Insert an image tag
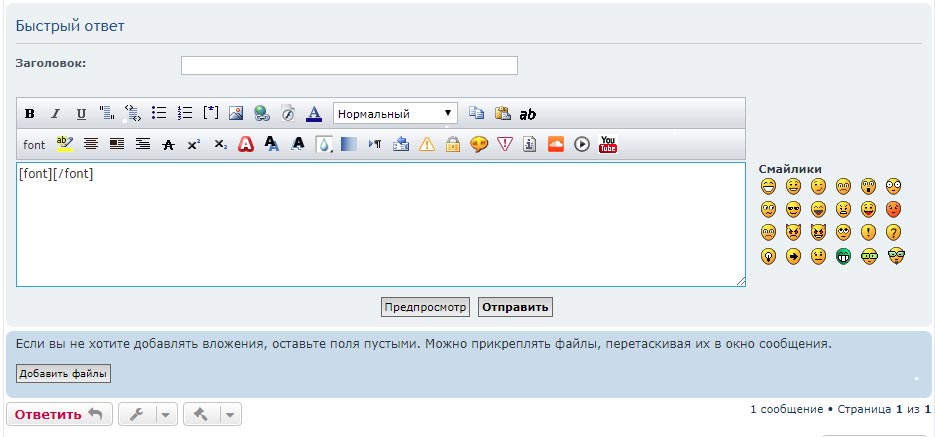 point(236,114)
